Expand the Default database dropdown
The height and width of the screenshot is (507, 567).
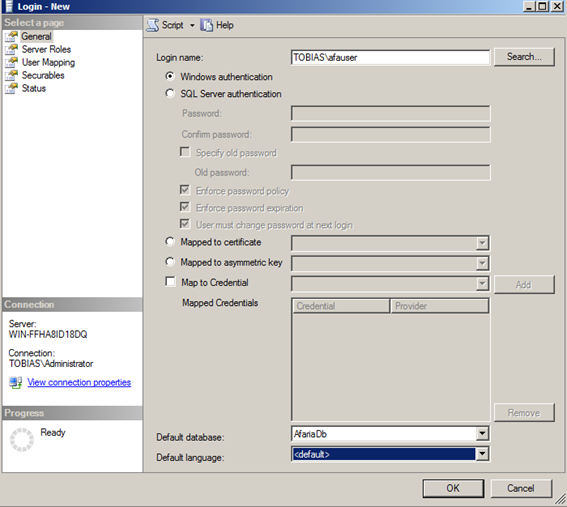pyautogui.click(x=482, y=434)
